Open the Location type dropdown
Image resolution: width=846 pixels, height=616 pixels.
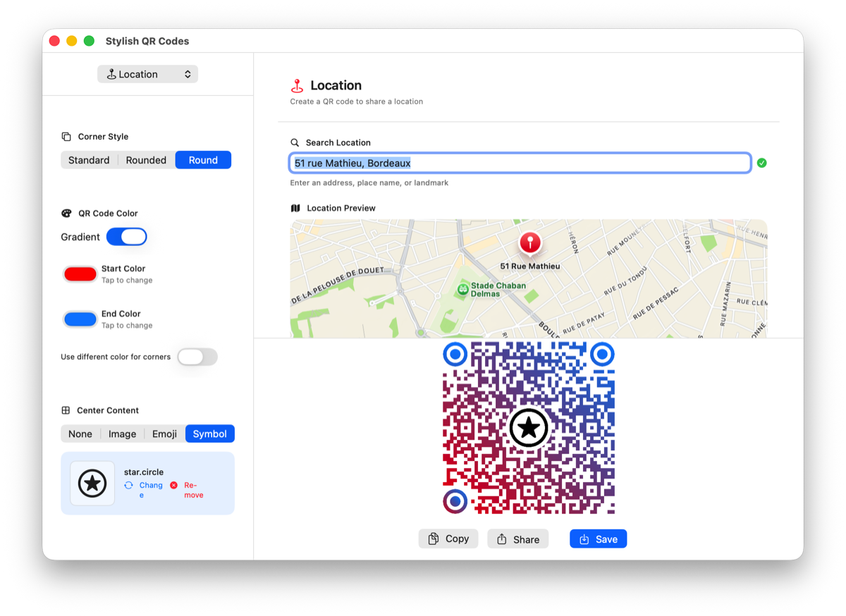pyautogui.click(x=147, y=74)
